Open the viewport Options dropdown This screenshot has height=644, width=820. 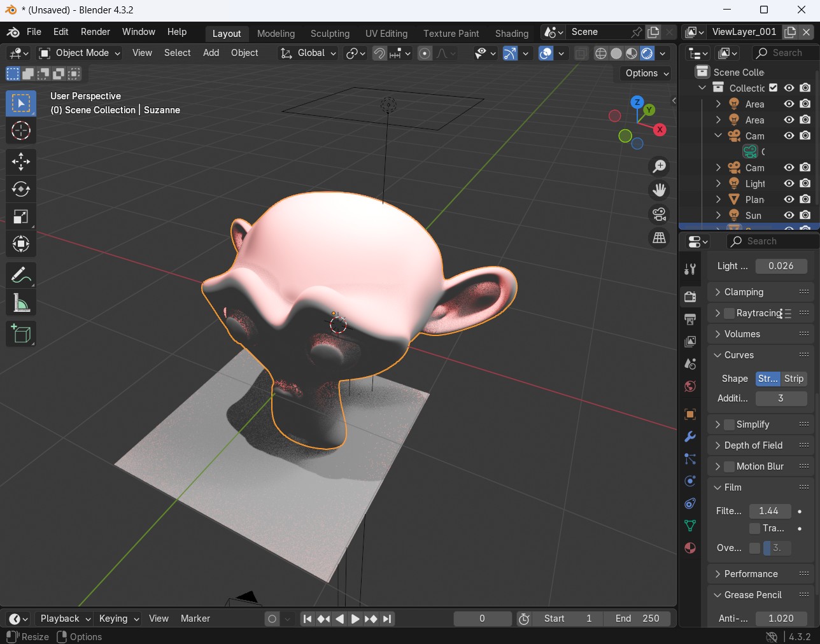pyautogui.click(x=647, y=73)
